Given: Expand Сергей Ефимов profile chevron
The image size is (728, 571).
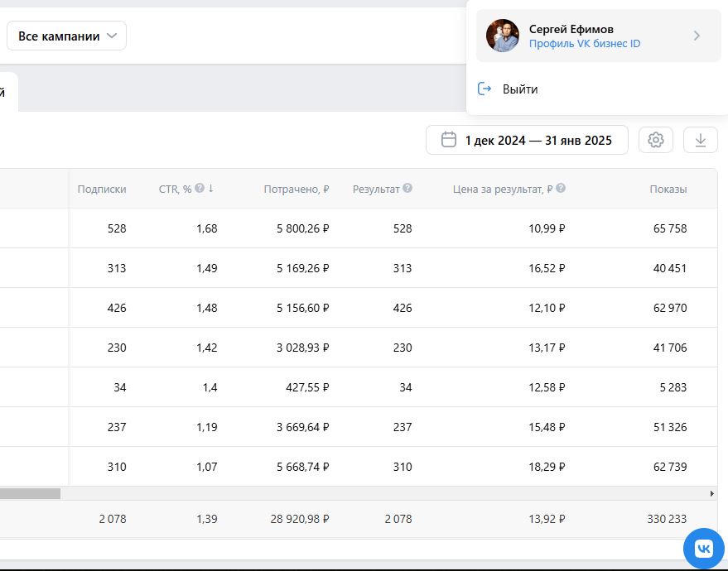Looking at the screenshot, I should (697, 36).
